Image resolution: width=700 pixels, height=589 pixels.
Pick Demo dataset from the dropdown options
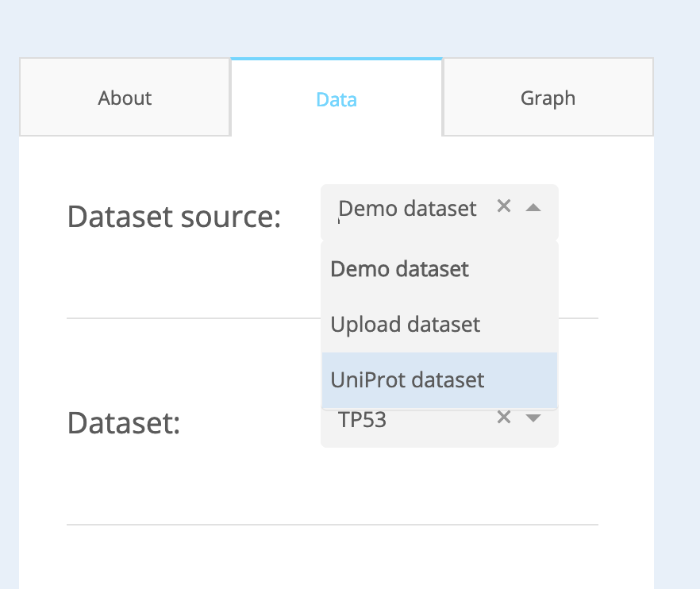pyautogui.click(x=399, y=269)
